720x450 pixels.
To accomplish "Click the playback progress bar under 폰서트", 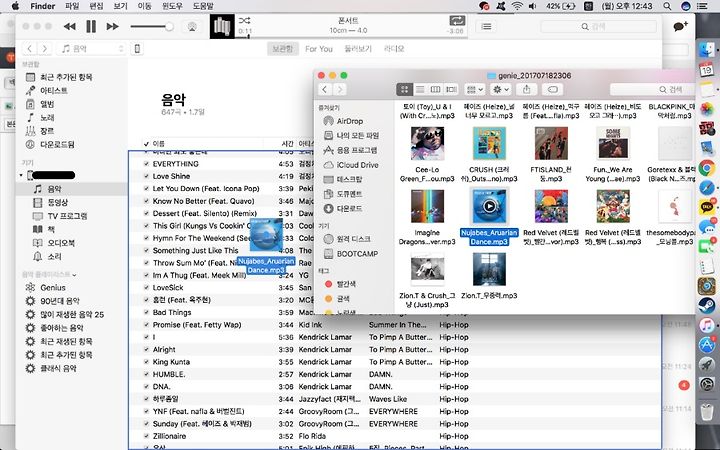I will [350, 37].
